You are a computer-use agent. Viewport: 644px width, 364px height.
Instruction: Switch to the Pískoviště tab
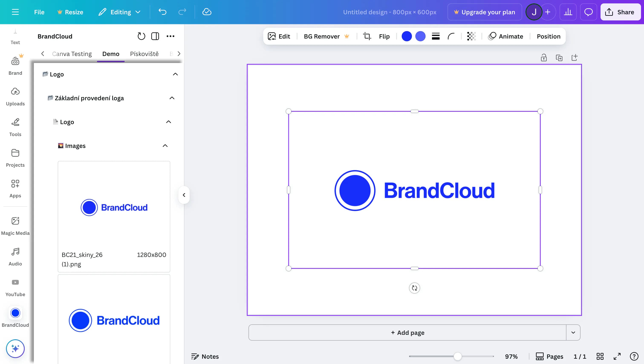click(144, 54)
